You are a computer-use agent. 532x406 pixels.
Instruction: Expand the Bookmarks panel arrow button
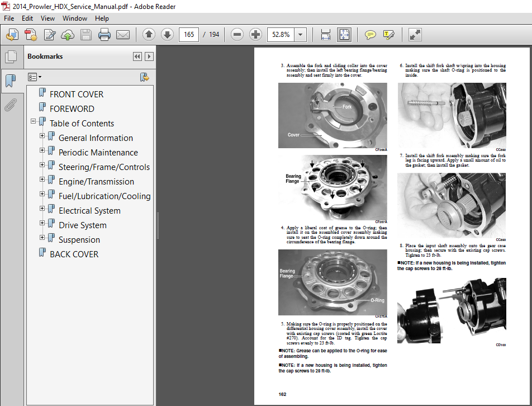pyautogui.click(x=149, y=56)
